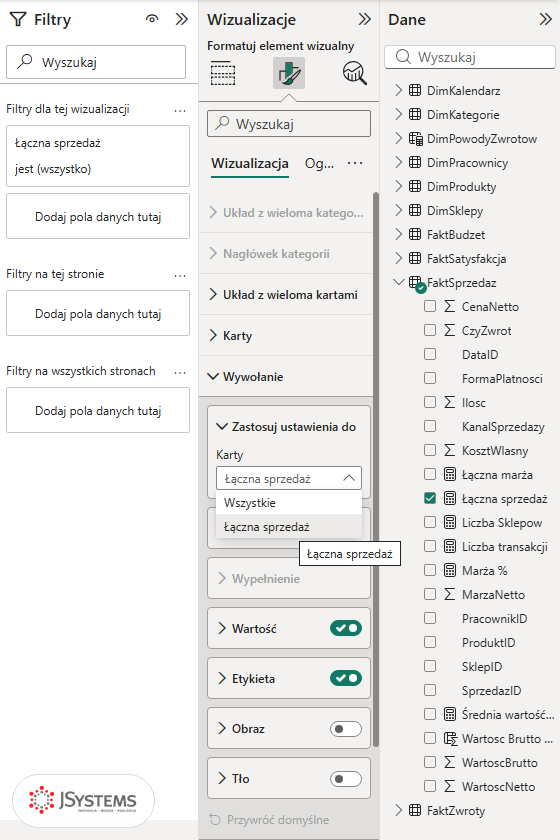
Task: Collapse the Wywołanie section
Action: 286,377
